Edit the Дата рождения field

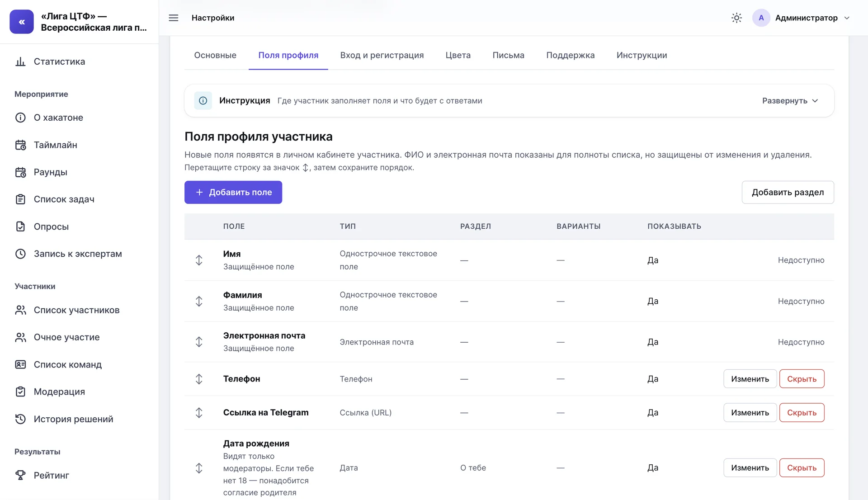coord(750,468)
